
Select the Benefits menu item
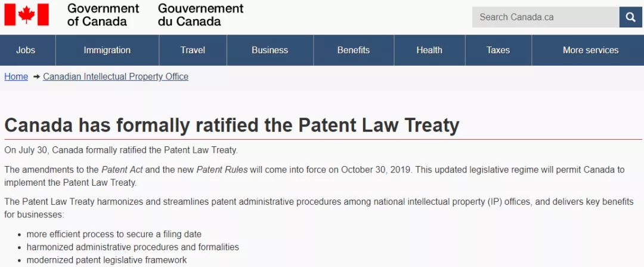click(354, 50)
